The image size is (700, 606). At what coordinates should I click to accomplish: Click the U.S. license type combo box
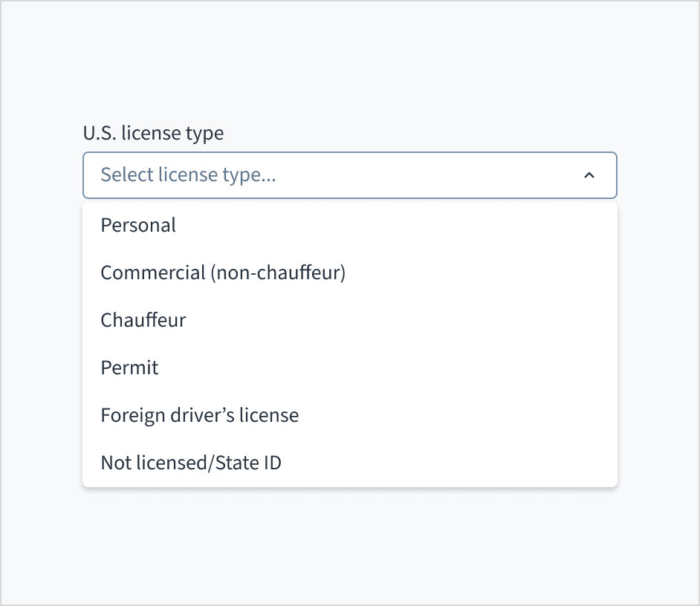point(349,175)
